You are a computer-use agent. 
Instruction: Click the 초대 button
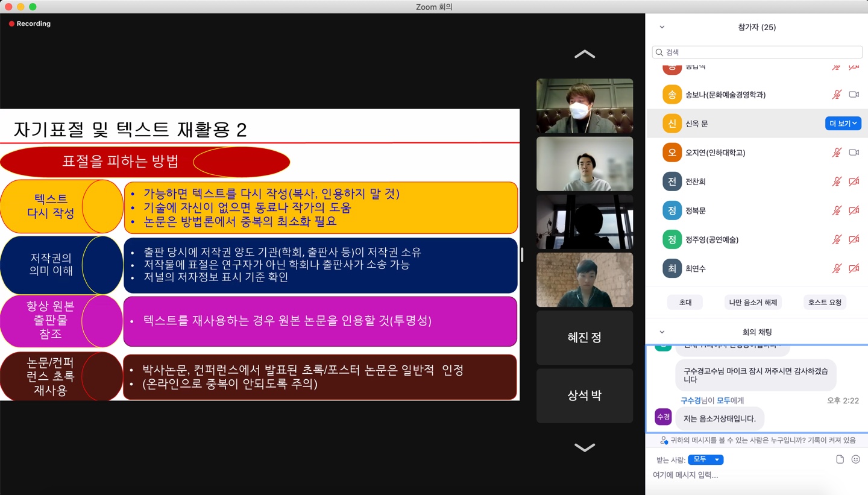(x=685, y=303)
